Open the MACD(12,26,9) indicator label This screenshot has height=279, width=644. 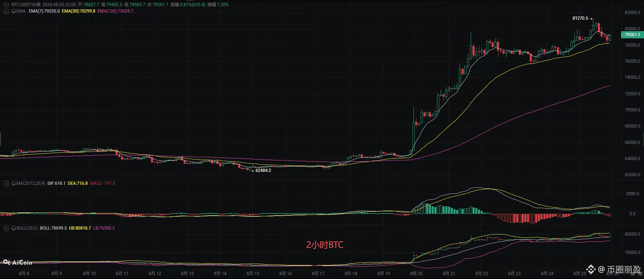[31, 183]
